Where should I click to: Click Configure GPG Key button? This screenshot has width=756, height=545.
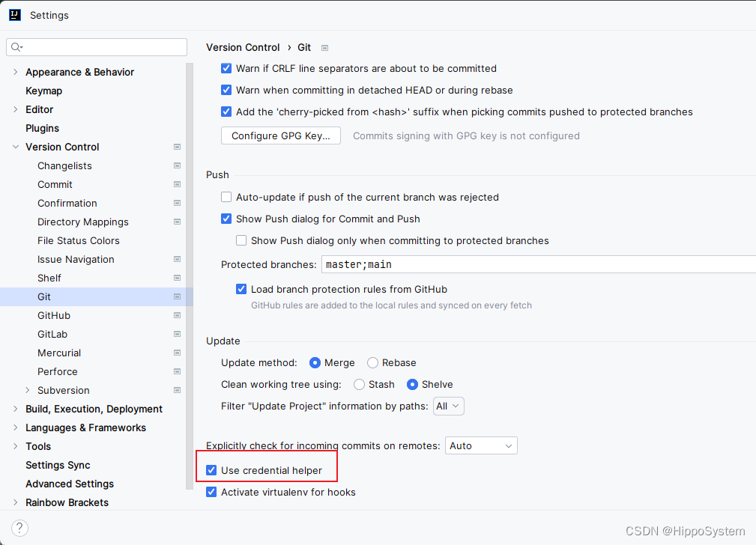[x=281, y=136]
